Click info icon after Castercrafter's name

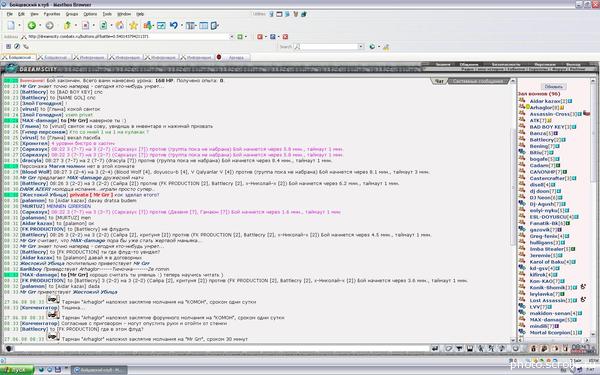click(x=574, y=178)
